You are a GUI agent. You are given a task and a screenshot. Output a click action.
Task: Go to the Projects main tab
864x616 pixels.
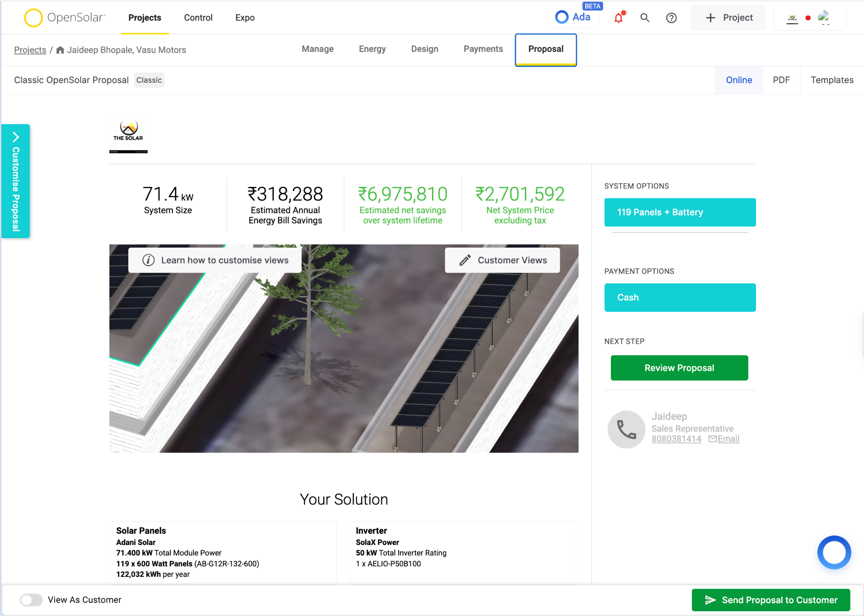[x=145, y=18]
